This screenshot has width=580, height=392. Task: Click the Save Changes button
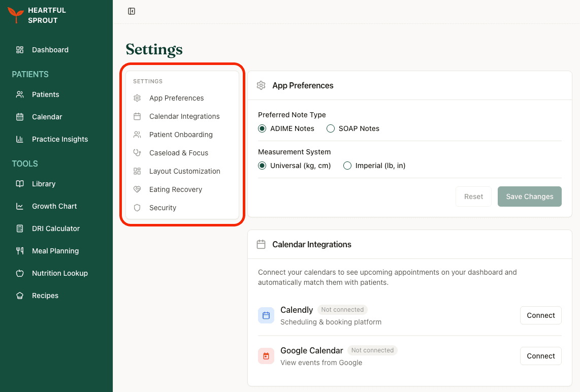click(530, 197)
